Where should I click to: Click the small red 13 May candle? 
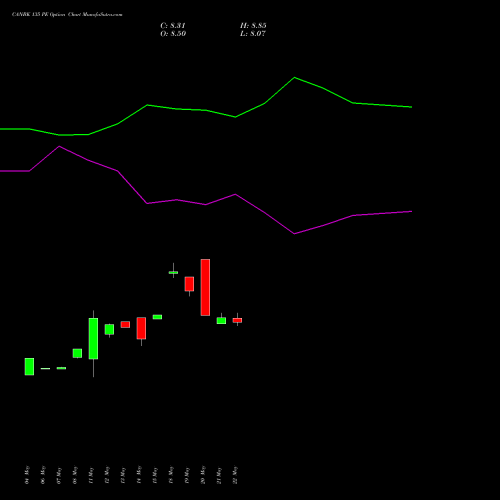[x=125, y=324]
